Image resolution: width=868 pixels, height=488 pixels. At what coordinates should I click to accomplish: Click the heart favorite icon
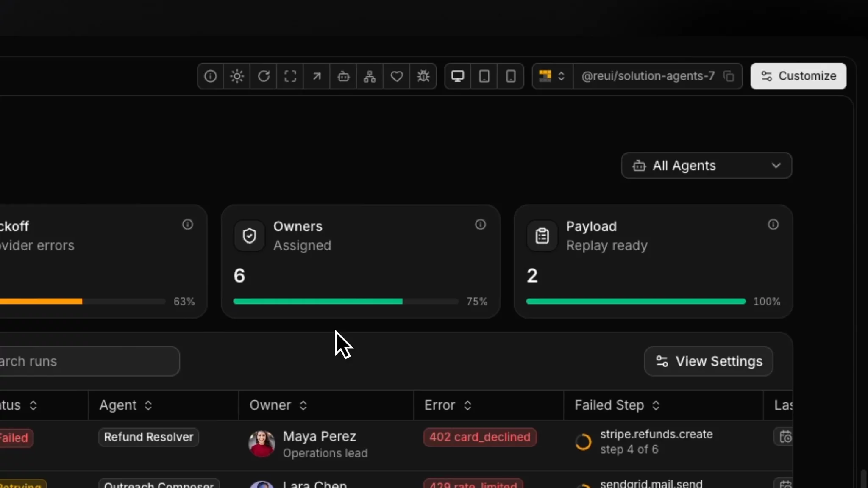click(396, 76)
